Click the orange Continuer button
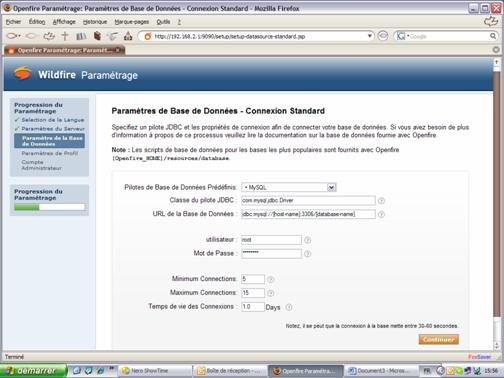This screenshot has height=378, width=504. point(439,339)
